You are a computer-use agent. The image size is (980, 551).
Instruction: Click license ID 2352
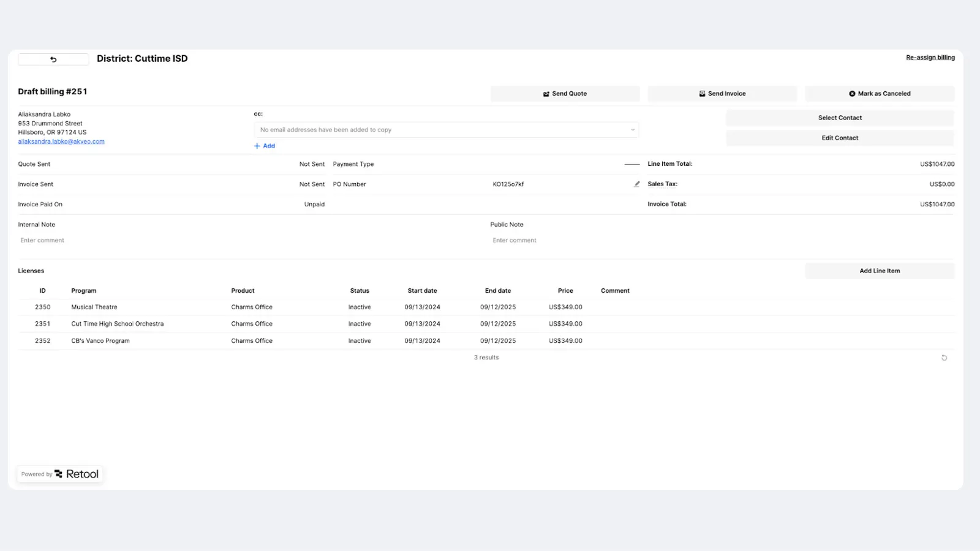[43, 341]
